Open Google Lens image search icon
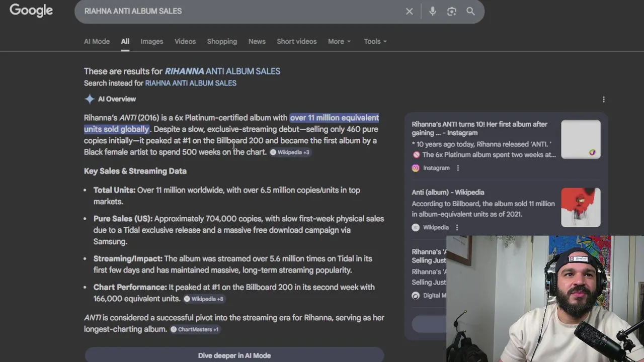This screenshot has height=362, width=644. click(452, 11)
